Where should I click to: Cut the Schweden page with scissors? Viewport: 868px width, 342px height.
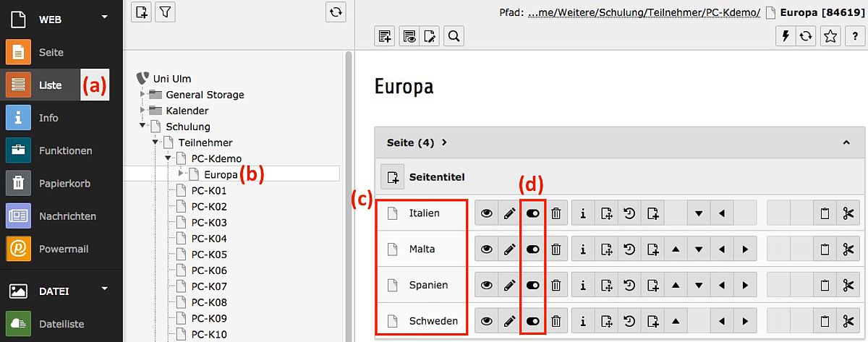point(848,320)
